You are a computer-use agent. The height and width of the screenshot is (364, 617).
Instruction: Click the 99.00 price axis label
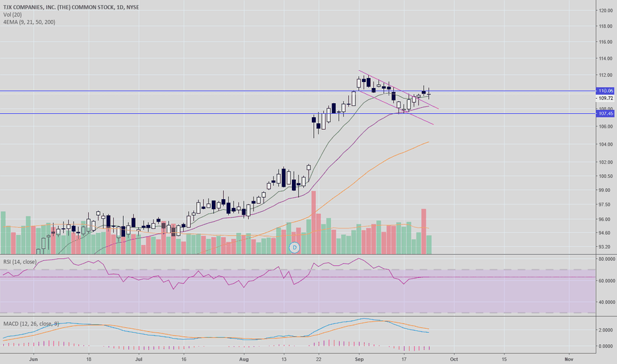pos(604,190)
